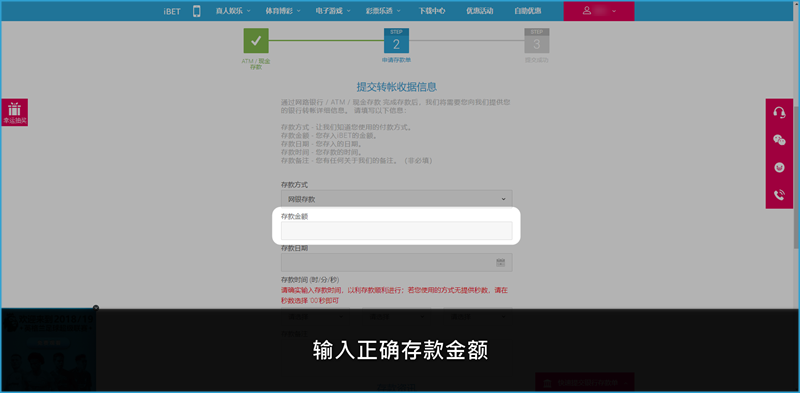Focus the 存款日期 date field
Image resolution: width=800 pixels, height=393 pixels.
coord(396,262)
